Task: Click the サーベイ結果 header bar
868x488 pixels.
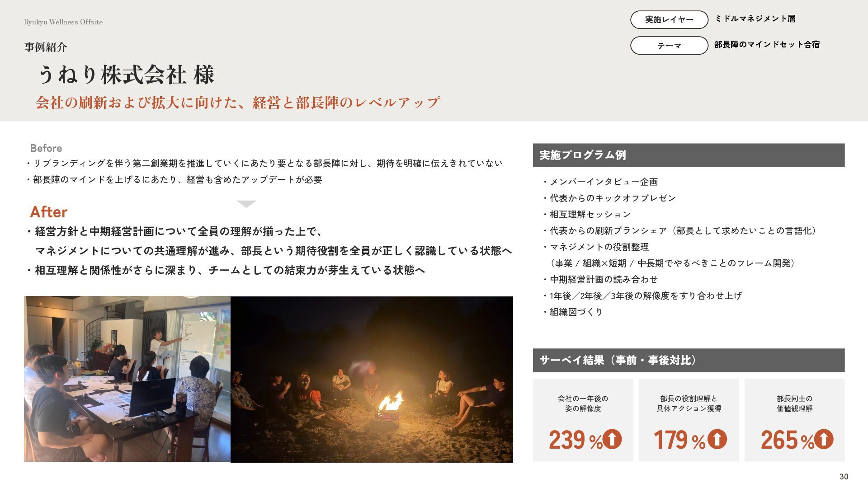Action: pyautogui.click(x=689, y=360)
